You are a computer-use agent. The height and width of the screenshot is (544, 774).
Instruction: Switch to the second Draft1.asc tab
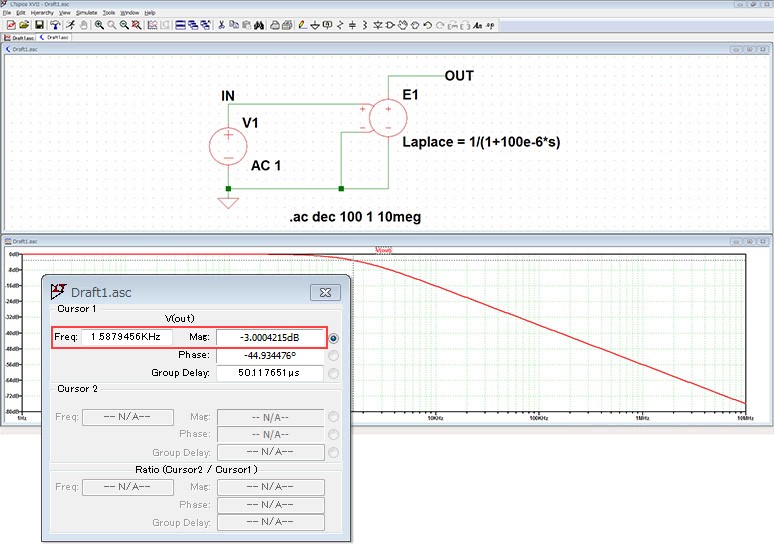point(55,37)
